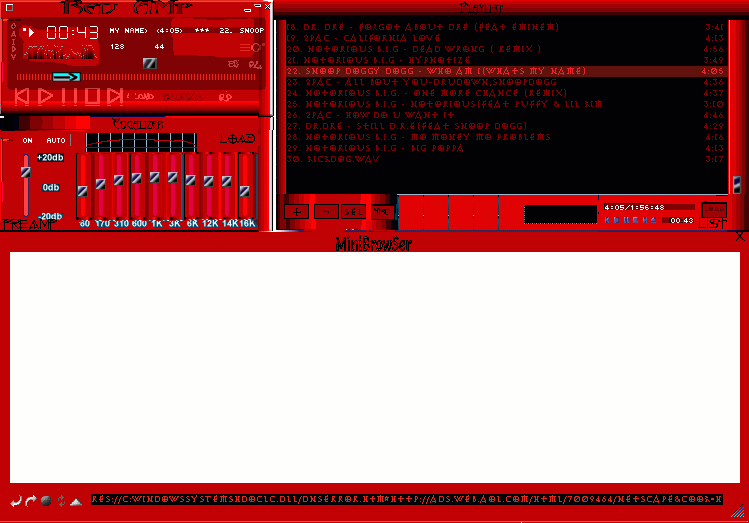749x523 pixels.
Task: Toggle Shuffle in the main window
Action: click(182, 97)
